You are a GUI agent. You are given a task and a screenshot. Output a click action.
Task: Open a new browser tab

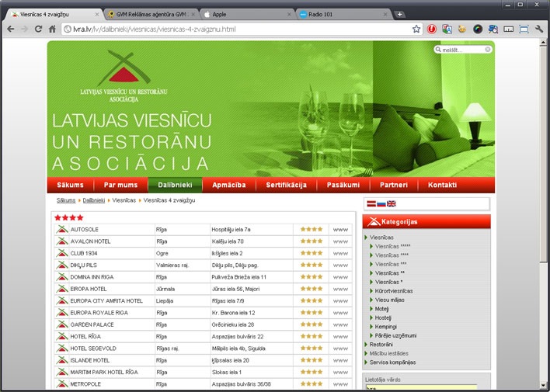(399, 15)
